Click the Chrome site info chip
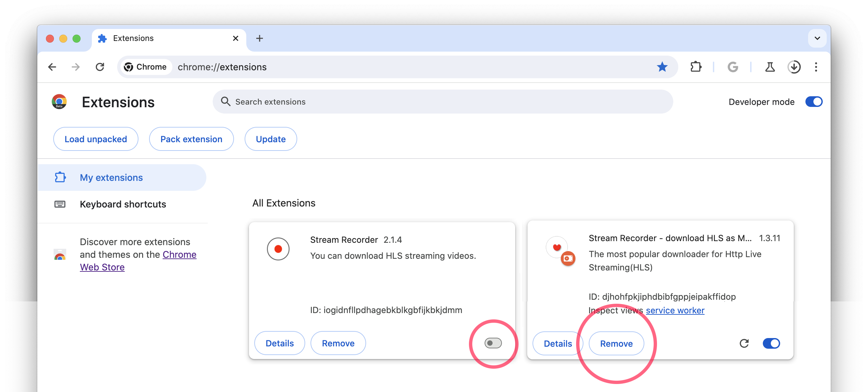The width and height of the screenshot is (868, 392). pyautogui.click(x=145, y=67)
